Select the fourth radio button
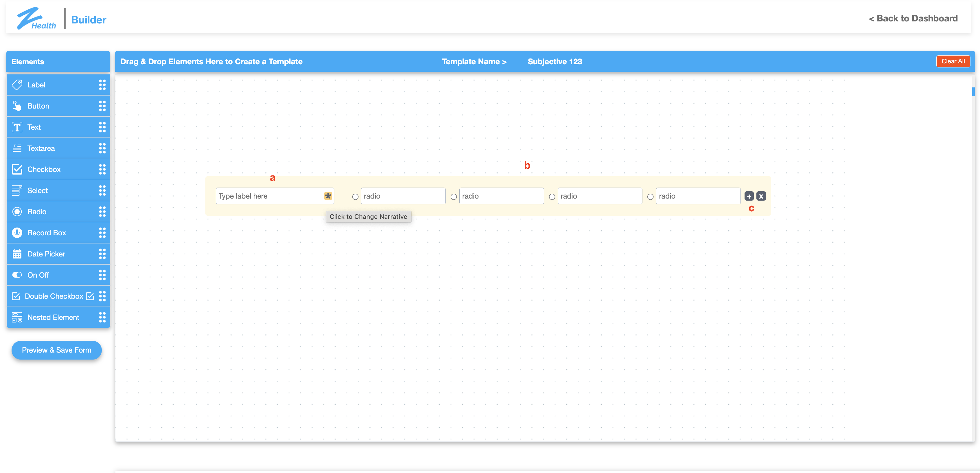The height and width of the screenshot is (473, 980). (651, 197)
